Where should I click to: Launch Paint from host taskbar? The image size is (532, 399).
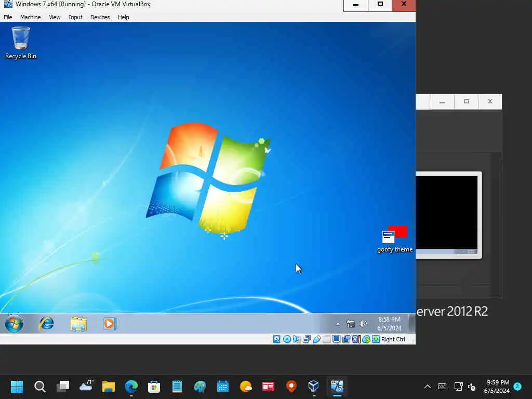200,387
